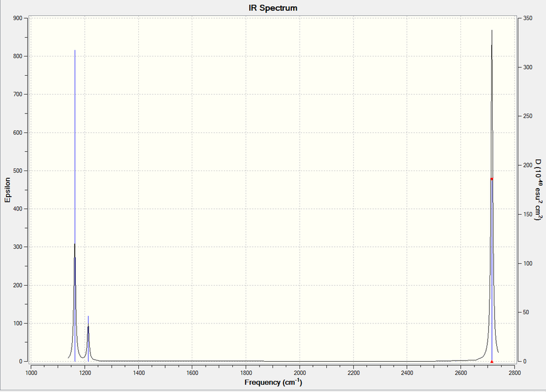Click the "2200" frequency tick label

tap(354, 373)
